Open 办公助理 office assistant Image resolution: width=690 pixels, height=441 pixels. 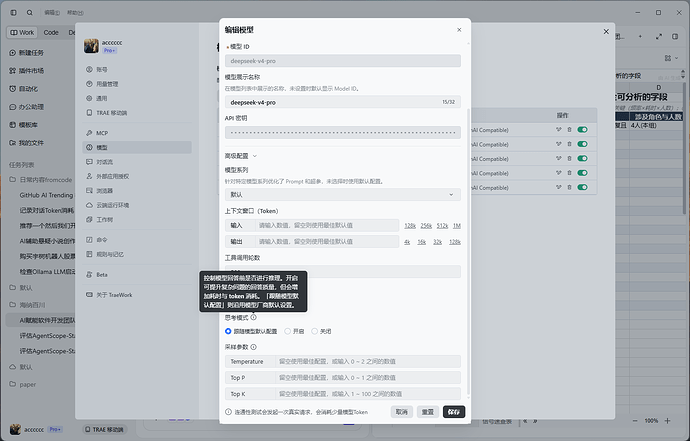tap(26, 107)
